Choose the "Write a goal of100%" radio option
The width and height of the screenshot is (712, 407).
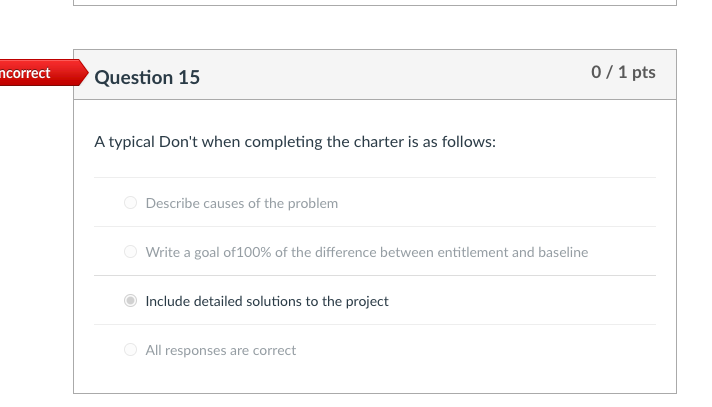(x=130, y=252)
